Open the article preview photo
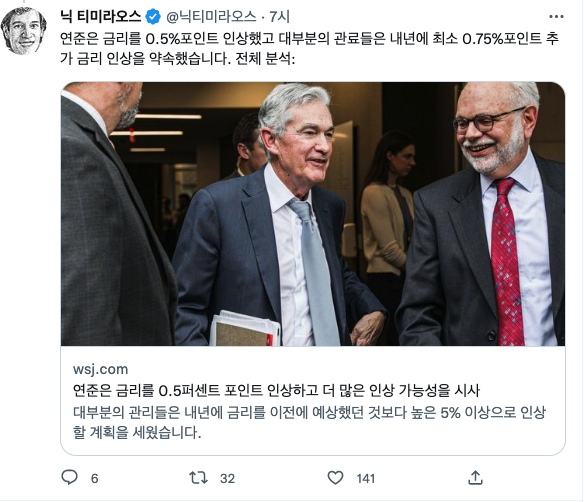Image resolution: width=584 pixels, height=502 pixels. point(313,214)
